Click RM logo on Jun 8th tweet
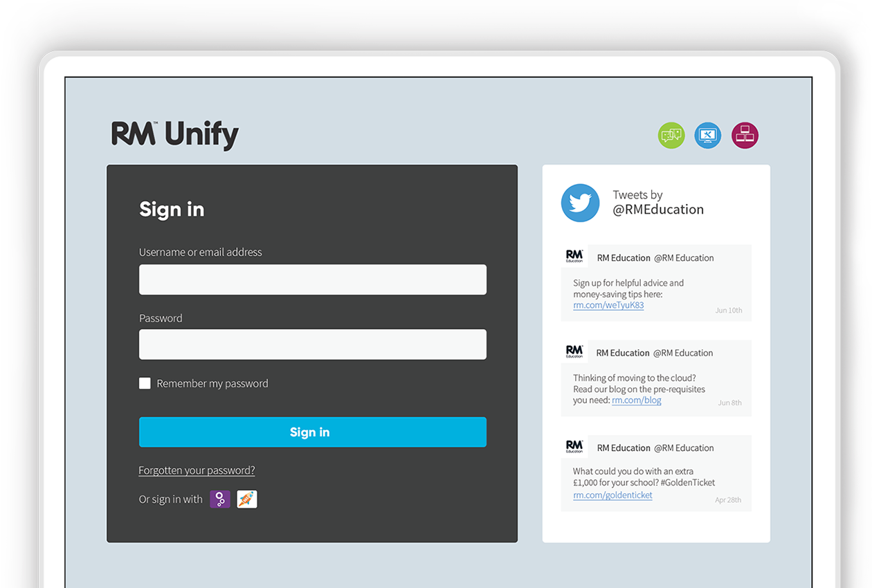The width and height of the screenshot is (872, 588). pyautogui.click(x=574, y=351)
